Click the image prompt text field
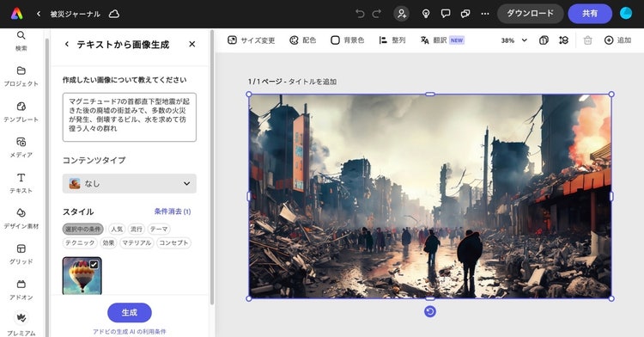This screenshot has width=644, height=337. click(130, 117)
